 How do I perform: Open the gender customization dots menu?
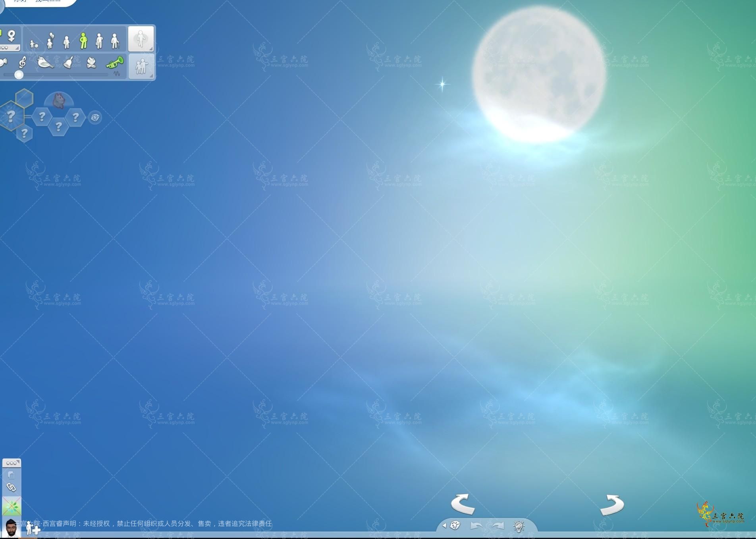pos(10,48)
